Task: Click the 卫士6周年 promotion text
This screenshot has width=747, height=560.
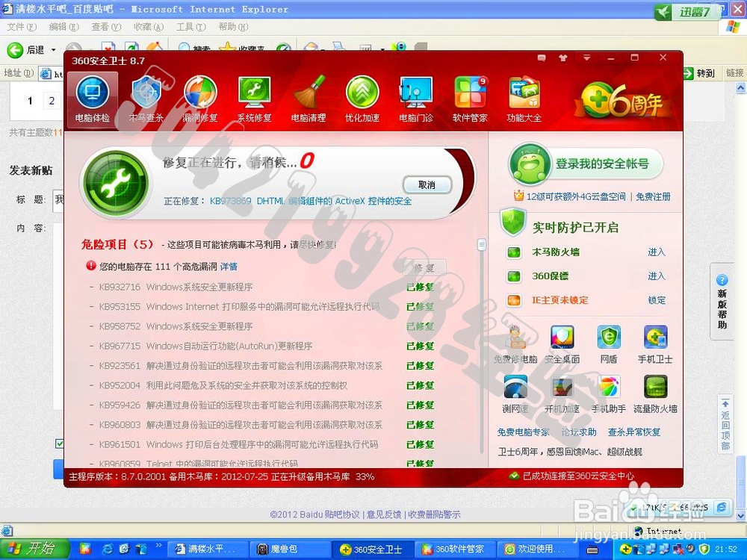Action: point(570,452)
